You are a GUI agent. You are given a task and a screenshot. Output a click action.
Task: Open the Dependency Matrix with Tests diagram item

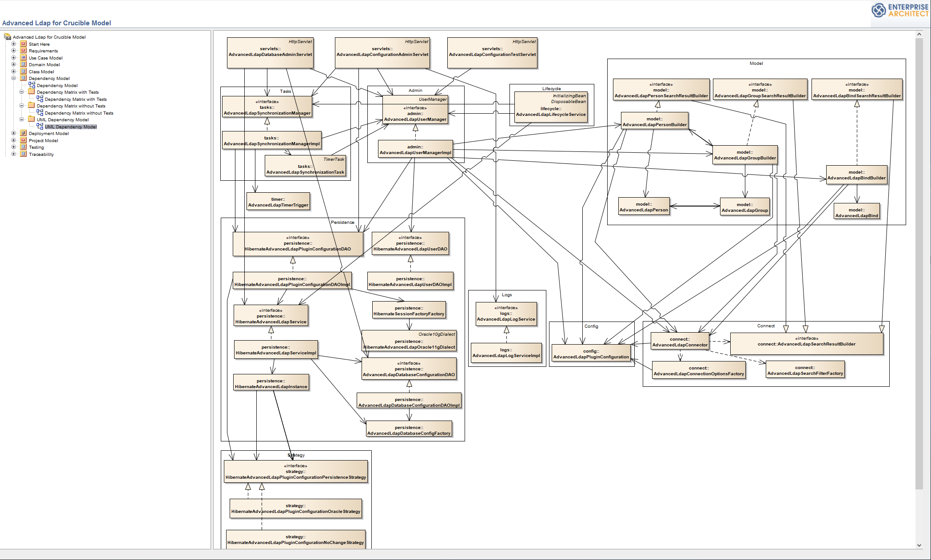(x=76, y=99)
